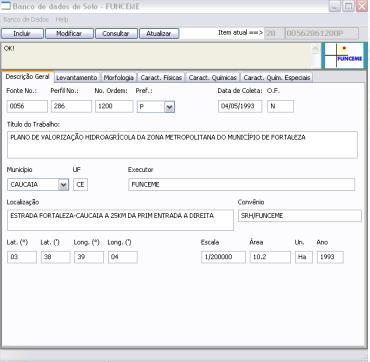Switch to the Morfologia tab
370x362 pixels.
point(119,78)
